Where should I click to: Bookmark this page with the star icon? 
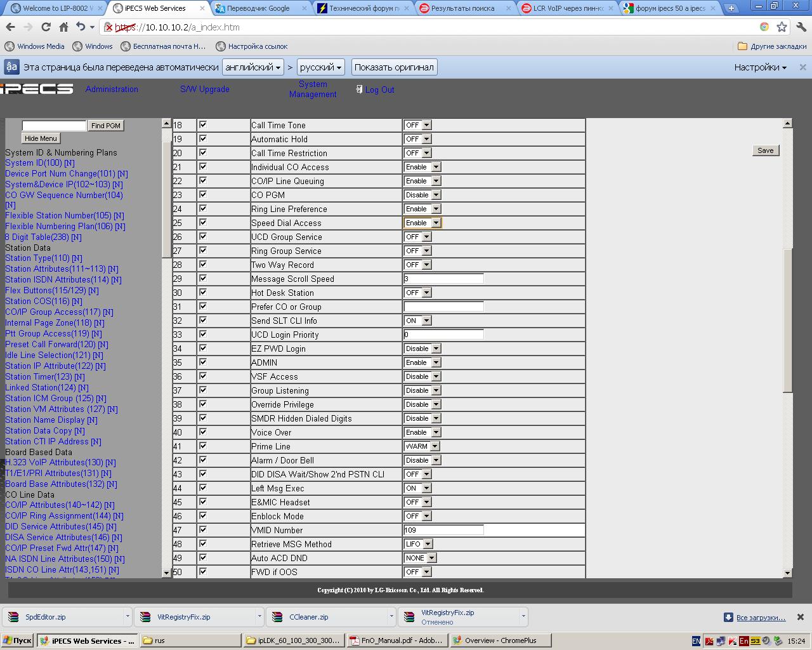pyautogui.click(x=782, y=27)
